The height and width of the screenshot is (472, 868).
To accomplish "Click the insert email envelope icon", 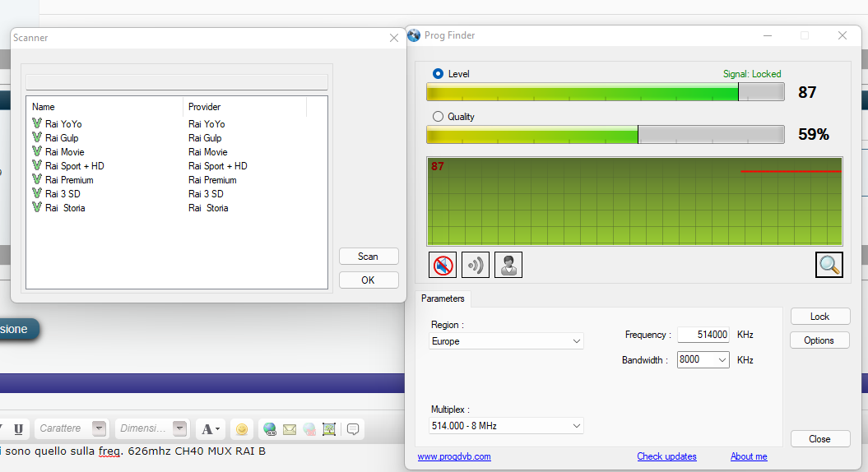I will [x=290, y=429].
